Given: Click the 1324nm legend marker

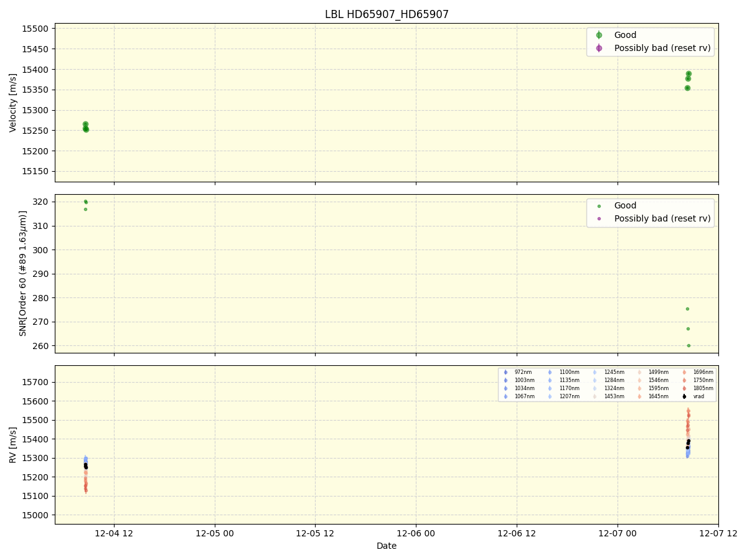Looking at the screenshot, I should (595, 388).
